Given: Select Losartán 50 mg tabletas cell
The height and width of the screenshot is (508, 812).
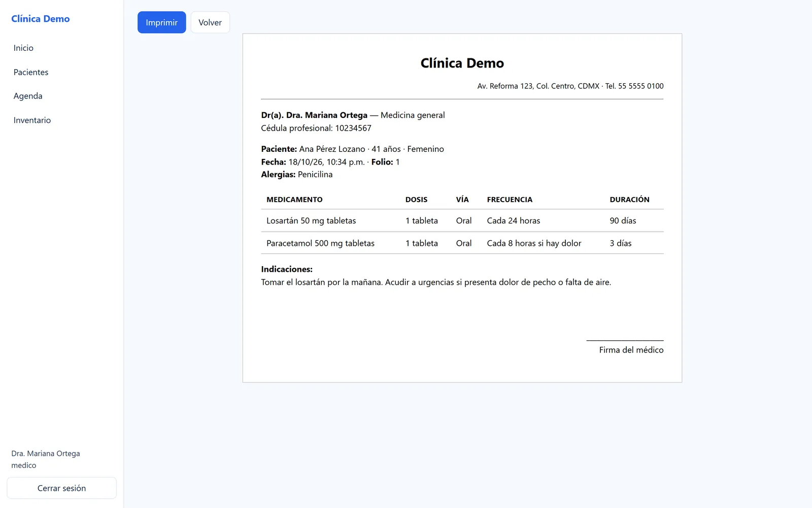Looking at the screenshot, I should point(311,220).
